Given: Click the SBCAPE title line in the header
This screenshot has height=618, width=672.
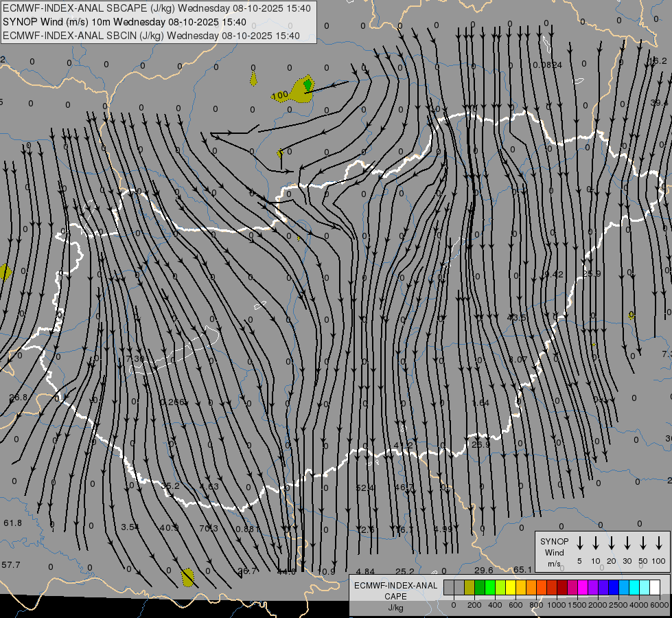Looking at the screenshot, I should [x=157, y=8].
